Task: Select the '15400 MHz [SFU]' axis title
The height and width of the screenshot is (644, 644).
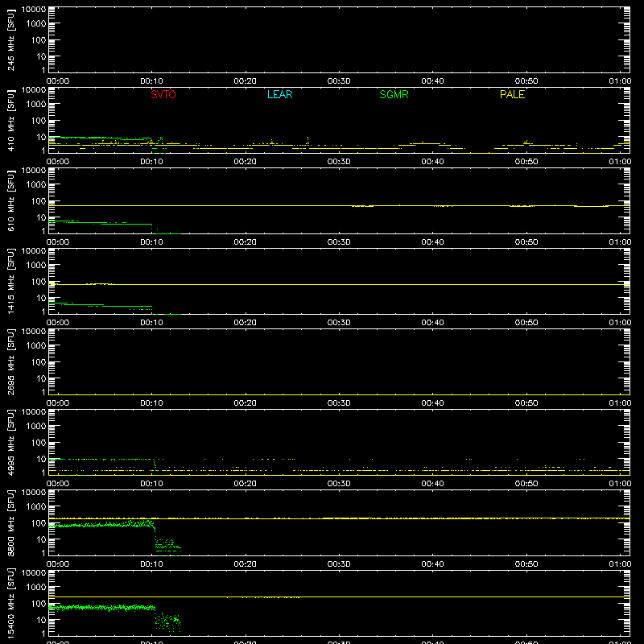Action: (10, 603)
